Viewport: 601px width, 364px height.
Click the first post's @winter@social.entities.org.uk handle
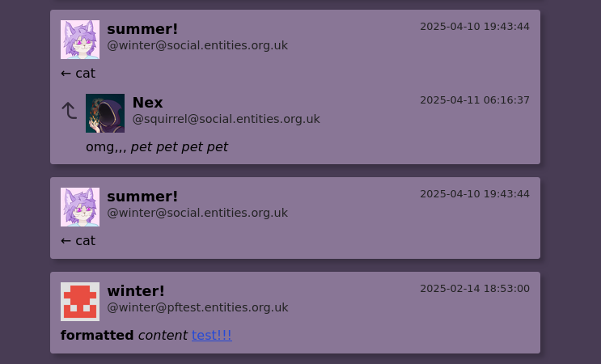(197, 45)
